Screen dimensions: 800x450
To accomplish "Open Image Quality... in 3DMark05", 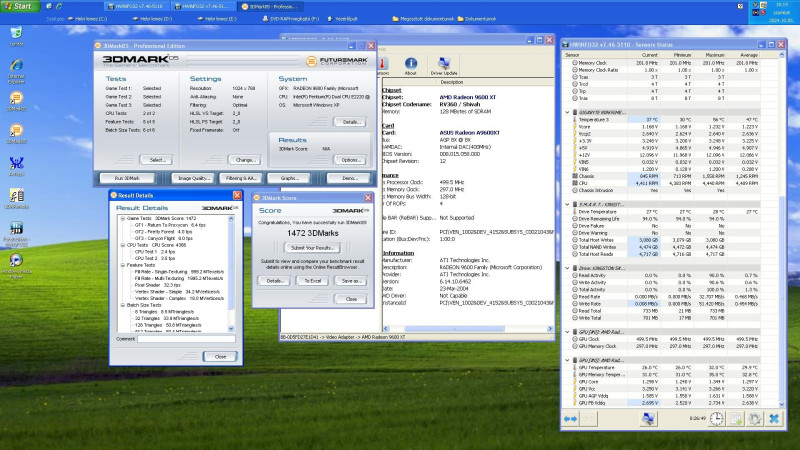I will pos(193,178).
